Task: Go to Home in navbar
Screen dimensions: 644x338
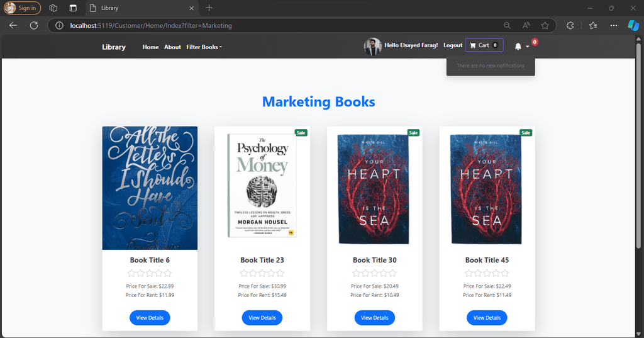Action: pos(150,47)
